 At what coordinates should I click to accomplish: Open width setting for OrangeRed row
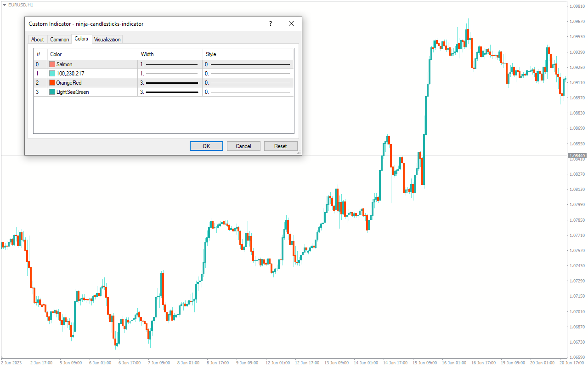pyautogui.click(x=170, y=83)
